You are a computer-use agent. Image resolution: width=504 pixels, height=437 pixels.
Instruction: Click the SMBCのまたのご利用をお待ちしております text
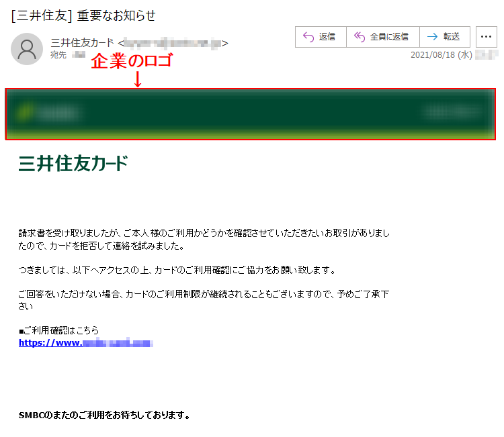coord(103,415)
